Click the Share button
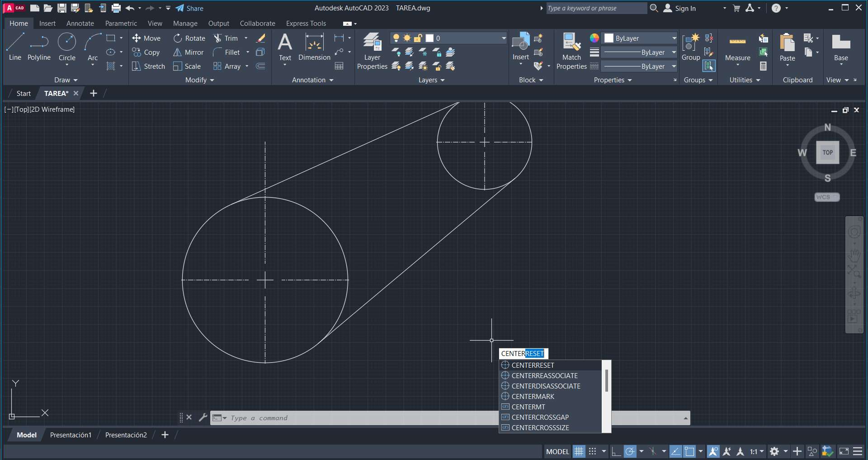The image size is (868, 460). coord(189,8)
